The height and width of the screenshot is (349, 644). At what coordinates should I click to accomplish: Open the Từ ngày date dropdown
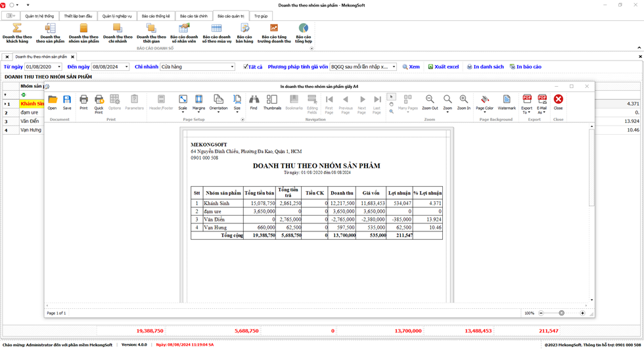click(x=59, y=67)
